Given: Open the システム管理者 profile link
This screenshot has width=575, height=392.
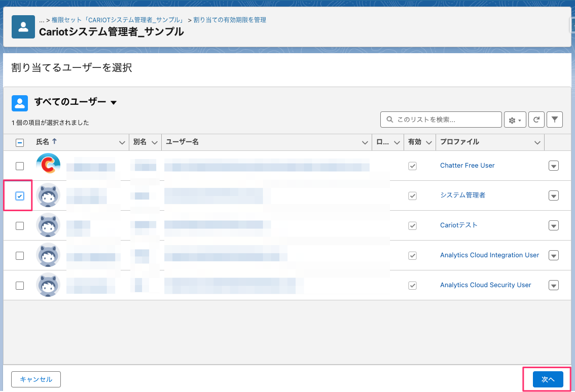Looking at the screenshot, I should click(462, 195).
